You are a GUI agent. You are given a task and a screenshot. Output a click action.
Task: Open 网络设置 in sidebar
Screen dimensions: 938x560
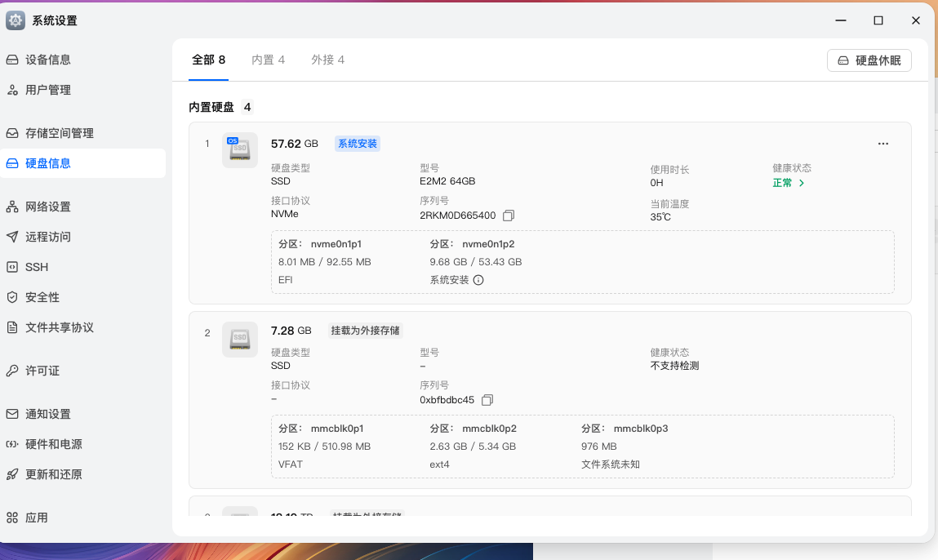47,207
